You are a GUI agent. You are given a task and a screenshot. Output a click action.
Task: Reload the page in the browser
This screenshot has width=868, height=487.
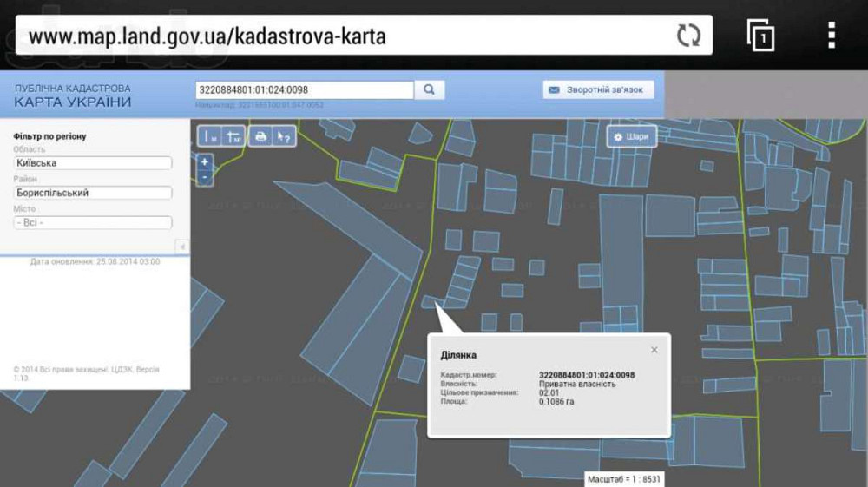click(688, 36)
